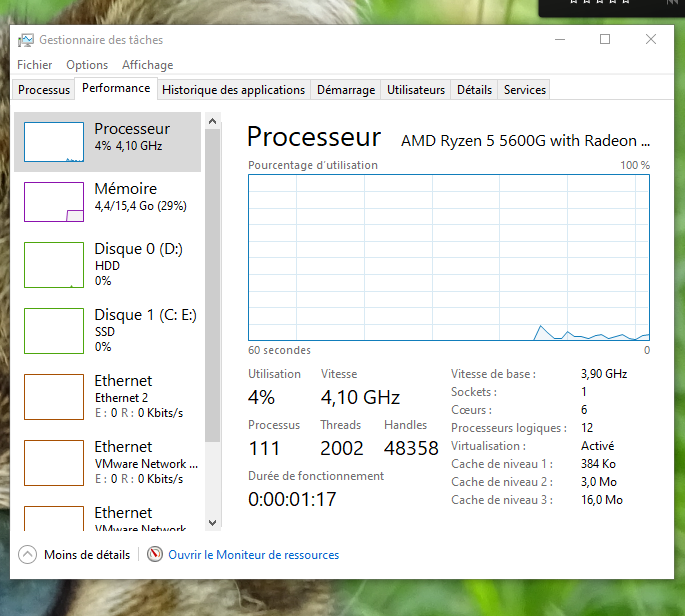Image resolution: width=685 pixels, height=616 pixels.
Task: Click the 2002 Threads count
Action: 342,448
